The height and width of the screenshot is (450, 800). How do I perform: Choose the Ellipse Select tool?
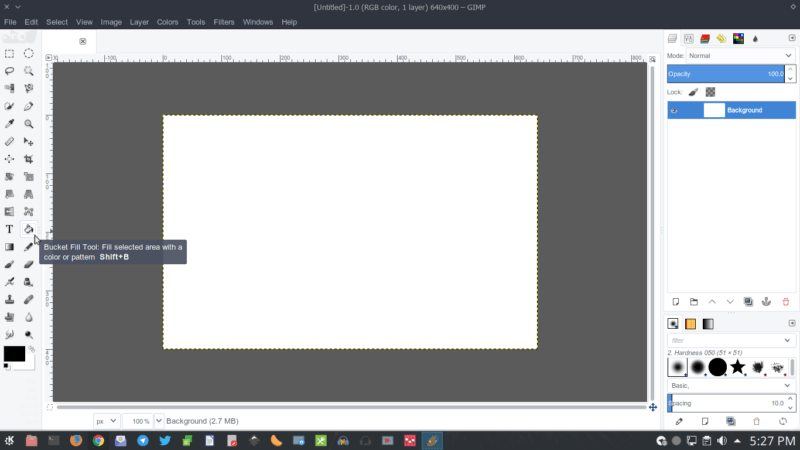tap(29, 54)
